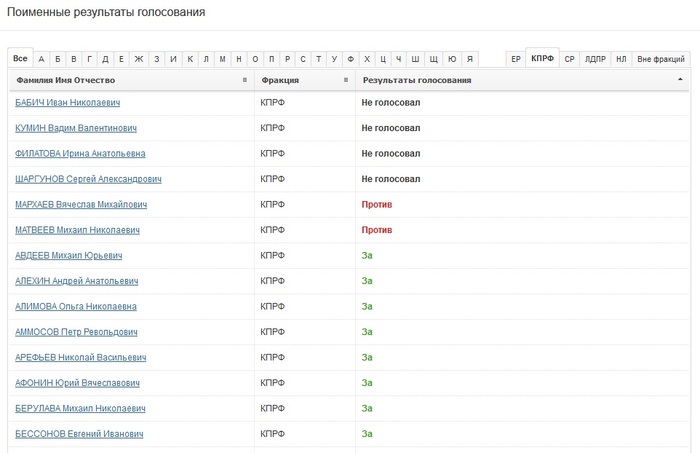Open АЛИМОВА Ольга Николаевна link
700x453 pixels.
[76, 306]
